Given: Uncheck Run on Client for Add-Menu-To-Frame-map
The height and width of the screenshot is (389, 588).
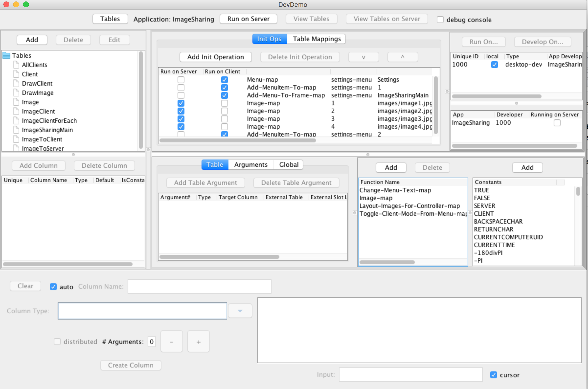Looking at the screenshot, I should (x=225, y=95).
